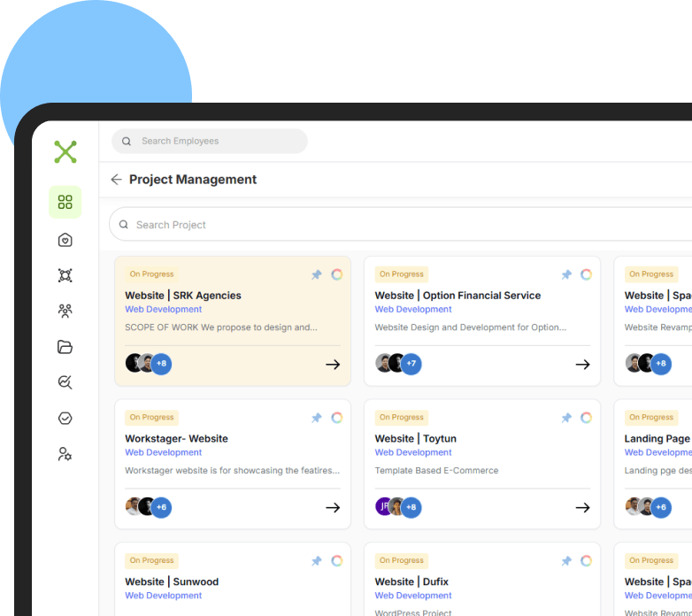692x616 pixels.
Task: Click the analytics search sidebar icon
Action: tap(65, 382)
